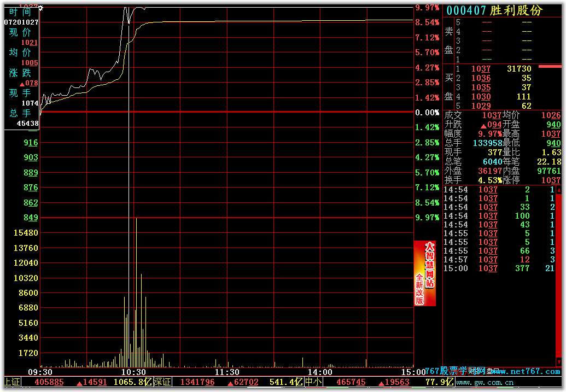The width and height of the screenshot is (566, 392).
Task: Click the bid price 1030
Action: [481, 97]
